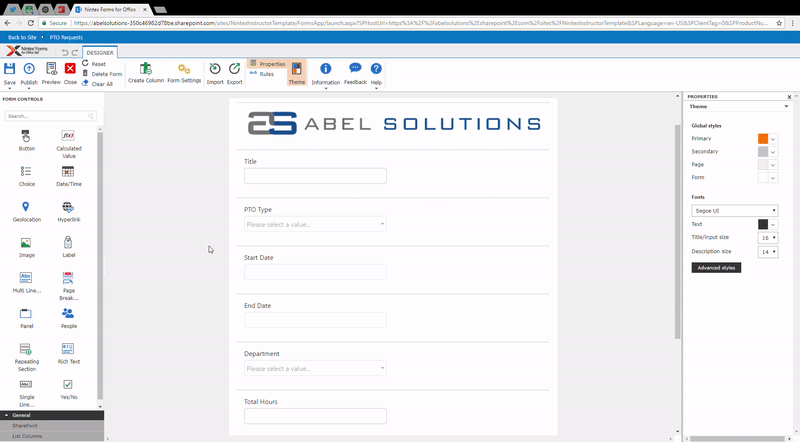
Task: Select the Image control
Action: [27, 247]
